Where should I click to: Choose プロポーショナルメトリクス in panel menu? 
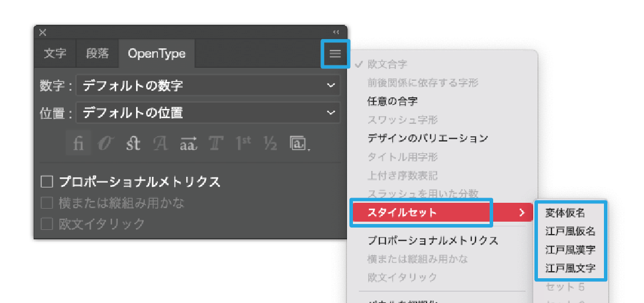[x=442, y=241]
